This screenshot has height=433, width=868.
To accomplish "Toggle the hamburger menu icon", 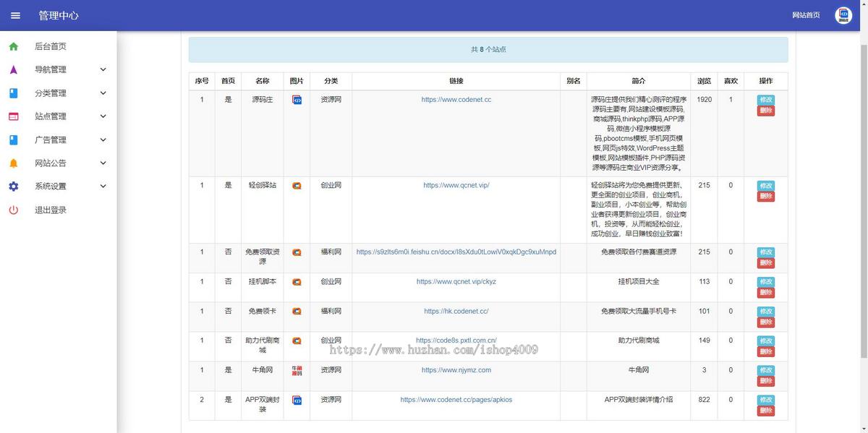I will pyautogui.click(x=15, y=15).
